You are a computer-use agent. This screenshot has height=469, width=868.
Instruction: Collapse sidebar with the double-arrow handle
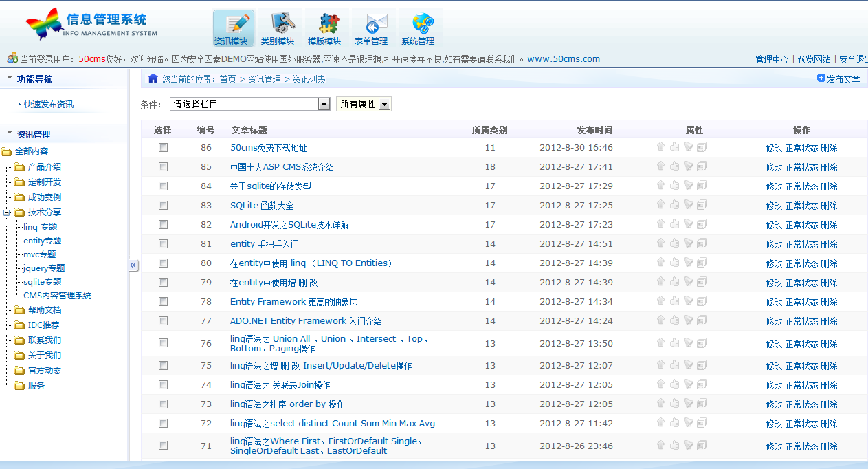click(133, 265)
